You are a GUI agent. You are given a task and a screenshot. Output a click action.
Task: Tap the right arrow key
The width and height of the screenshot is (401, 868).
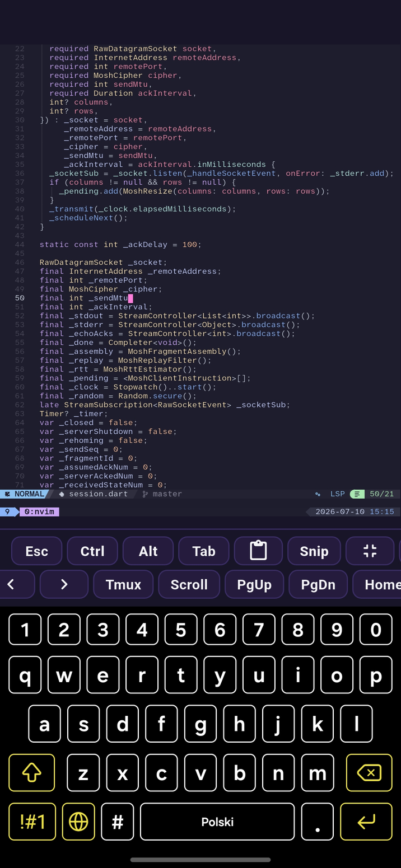pyautogui.click(x=64, y=584)
